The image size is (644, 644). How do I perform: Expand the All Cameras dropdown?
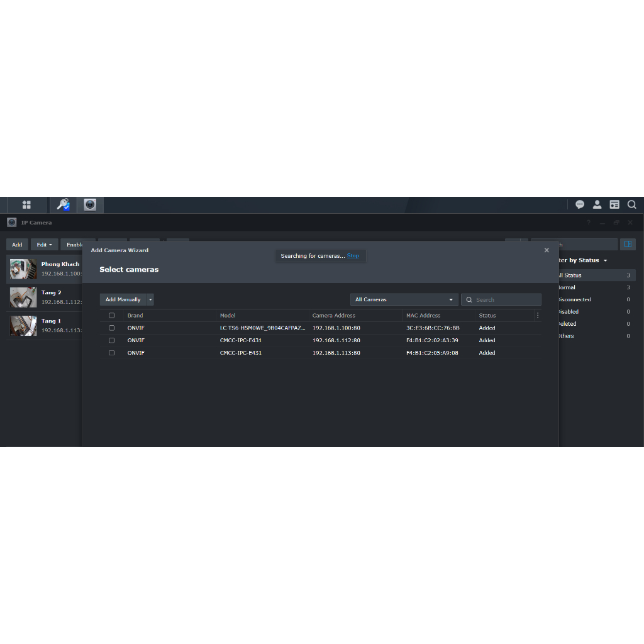404,299
